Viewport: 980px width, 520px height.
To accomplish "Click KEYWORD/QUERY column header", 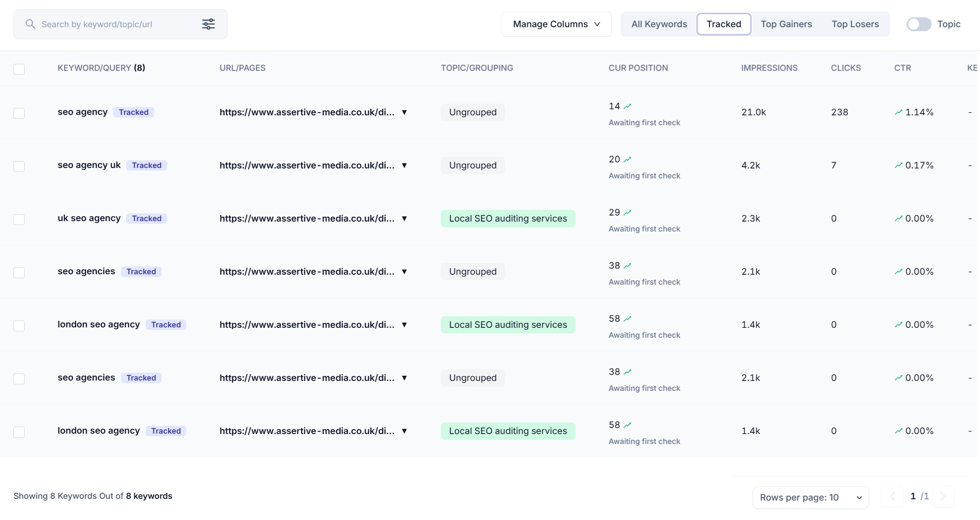I will (x=101, y=68).
